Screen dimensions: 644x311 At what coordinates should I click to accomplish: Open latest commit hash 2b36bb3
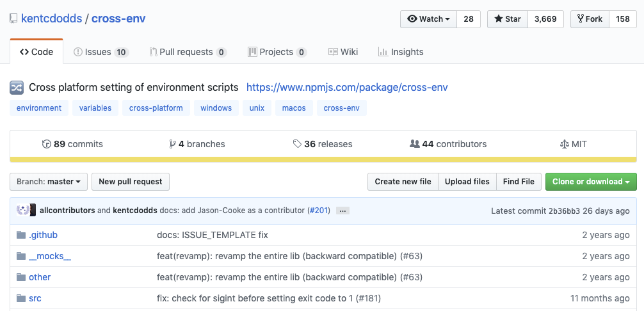tap(565, 211)
